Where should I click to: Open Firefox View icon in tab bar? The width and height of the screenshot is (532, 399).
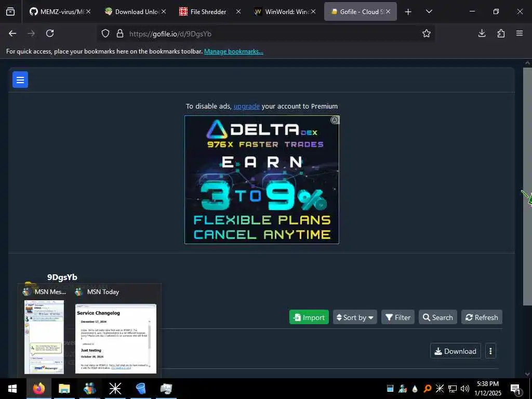[10, 11]
